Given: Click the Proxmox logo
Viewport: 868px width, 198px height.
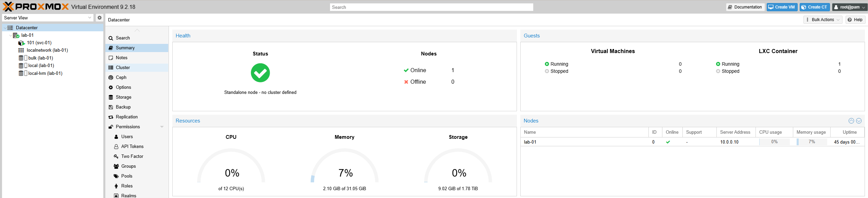Looking at the screenshot, I should point(36,7).
